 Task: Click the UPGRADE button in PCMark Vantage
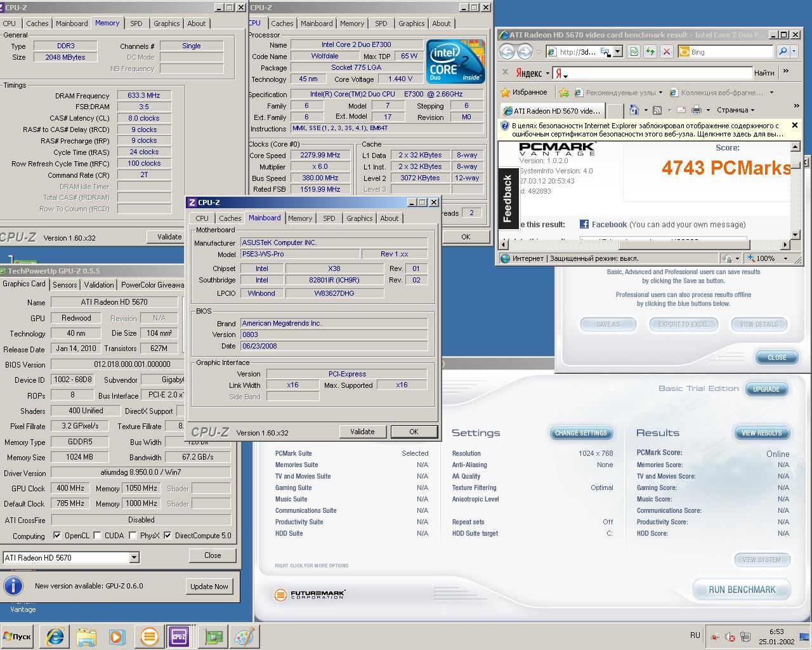(x=766, y=389)
